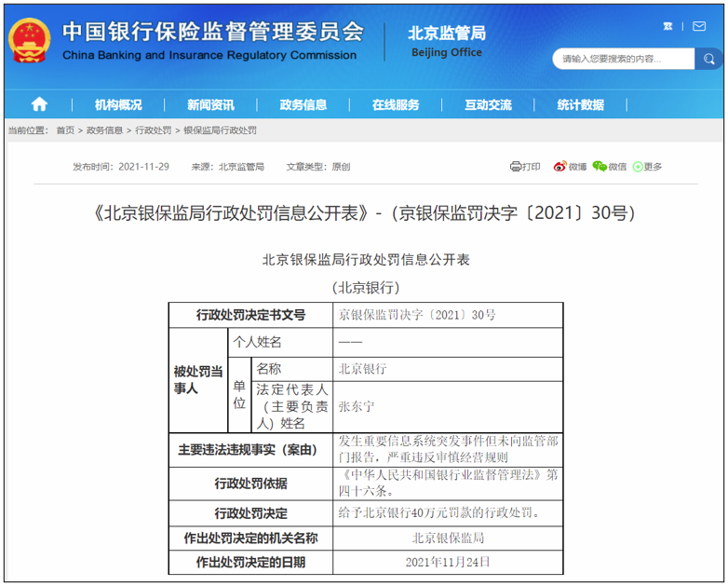Open 政务信息 navigation menu
Image resolution: width=728 pixels, height=586 pixels.
click(x=303, y=105)
